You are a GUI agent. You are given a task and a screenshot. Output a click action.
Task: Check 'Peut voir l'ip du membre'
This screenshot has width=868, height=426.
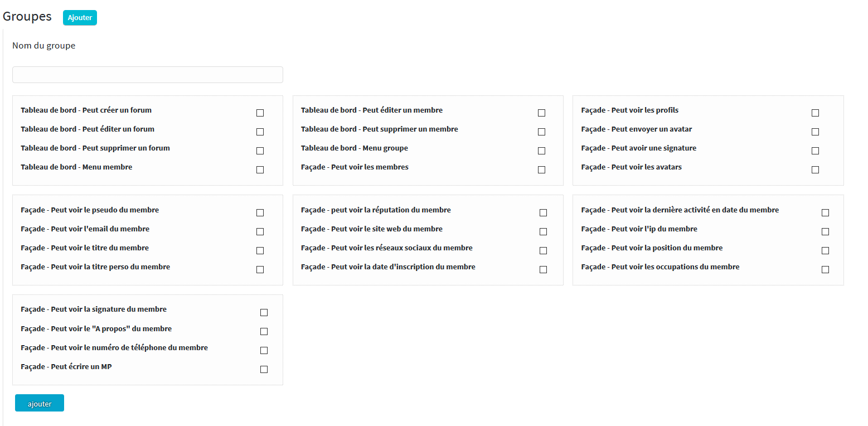click(825, 232)
